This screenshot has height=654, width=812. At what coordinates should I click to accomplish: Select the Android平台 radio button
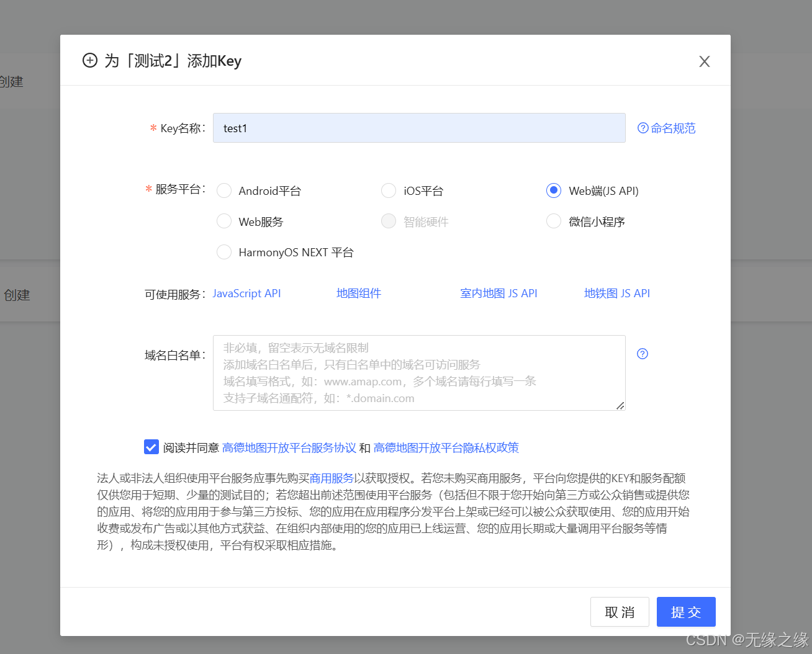224,190
